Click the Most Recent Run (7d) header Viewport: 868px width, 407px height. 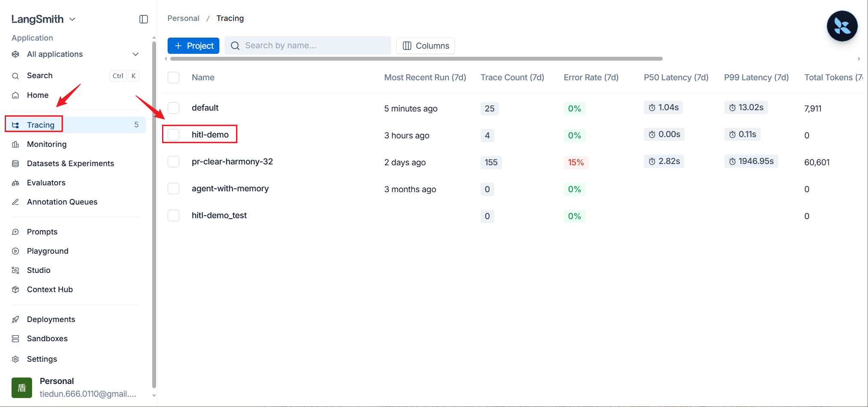(x=425, y=78)
